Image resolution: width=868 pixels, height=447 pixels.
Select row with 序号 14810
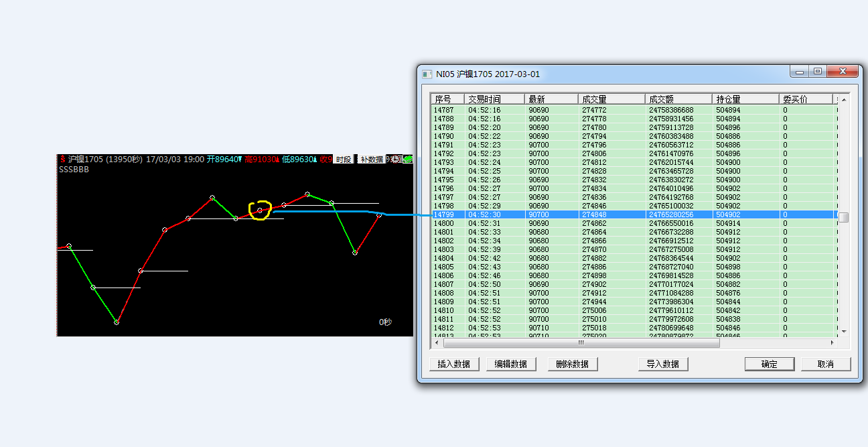[x=634, y=310]
